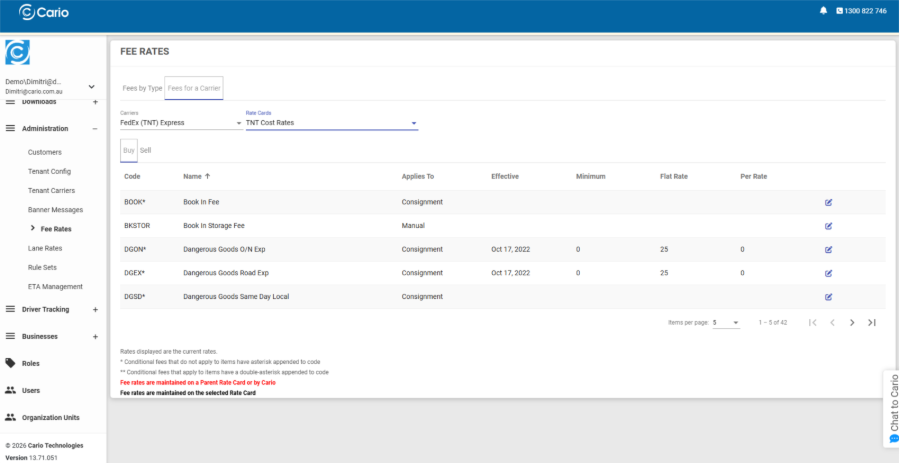
Task: Jump to the last page of fees
Action: pos(872,323)
